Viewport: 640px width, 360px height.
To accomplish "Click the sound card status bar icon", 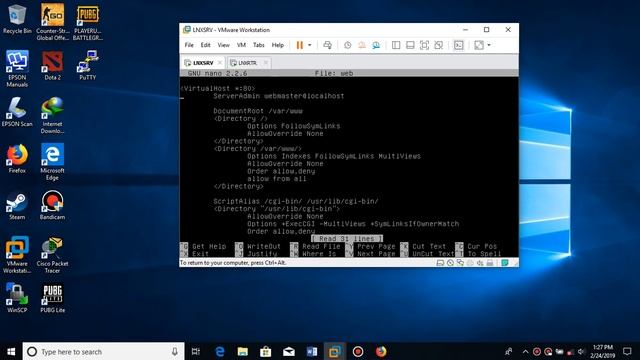I will click(x=480, y=263).
